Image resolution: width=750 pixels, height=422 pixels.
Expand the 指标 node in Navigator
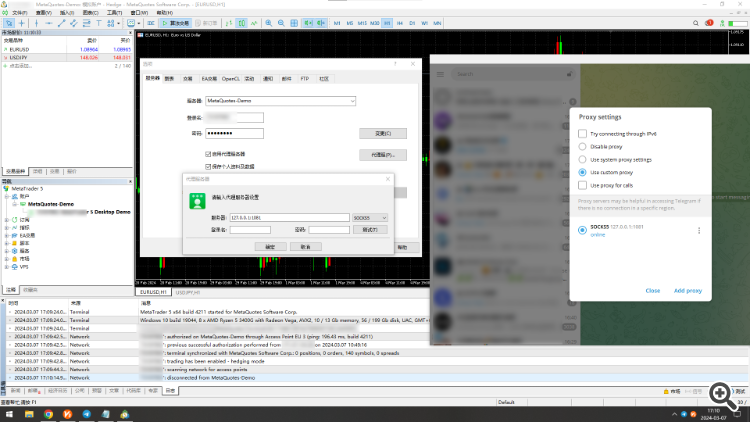7,227
